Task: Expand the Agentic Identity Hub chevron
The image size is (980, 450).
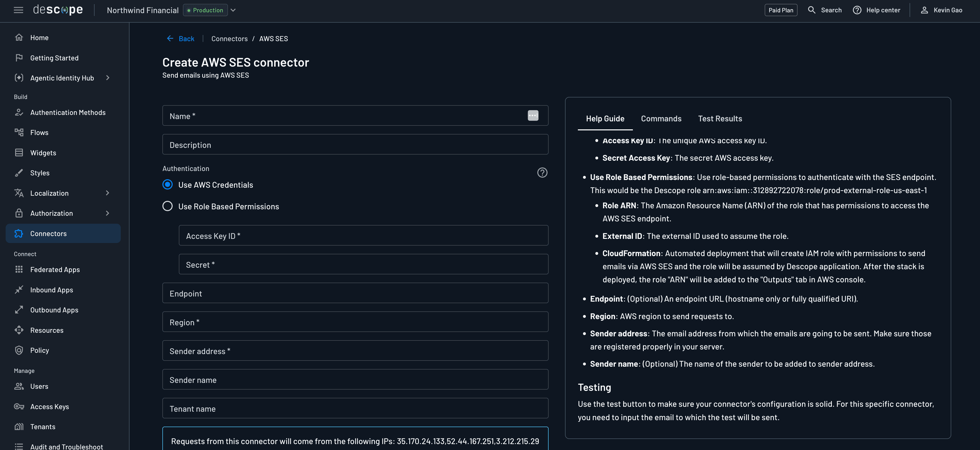Action: (108, 78)
